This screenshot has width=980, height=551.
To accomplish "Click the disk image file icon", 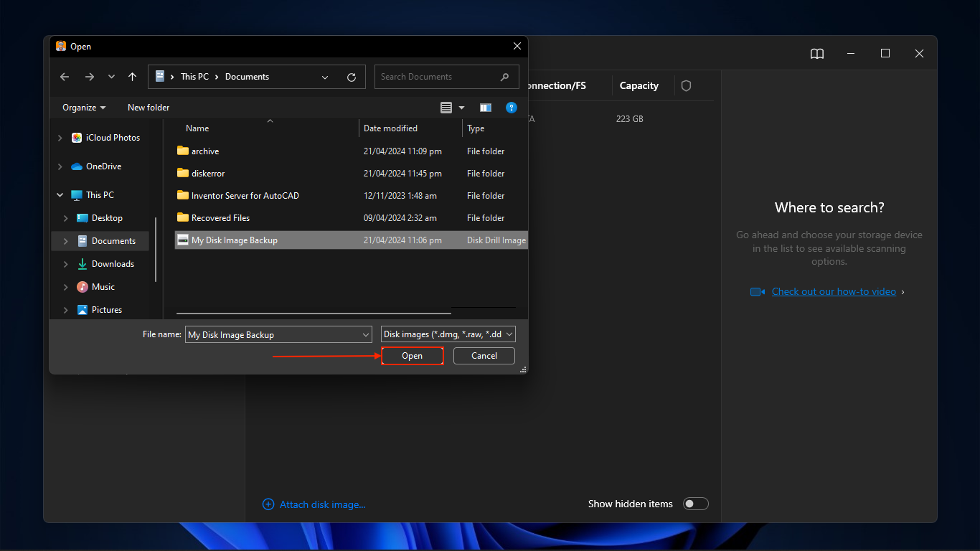I will tap(183, 240).
